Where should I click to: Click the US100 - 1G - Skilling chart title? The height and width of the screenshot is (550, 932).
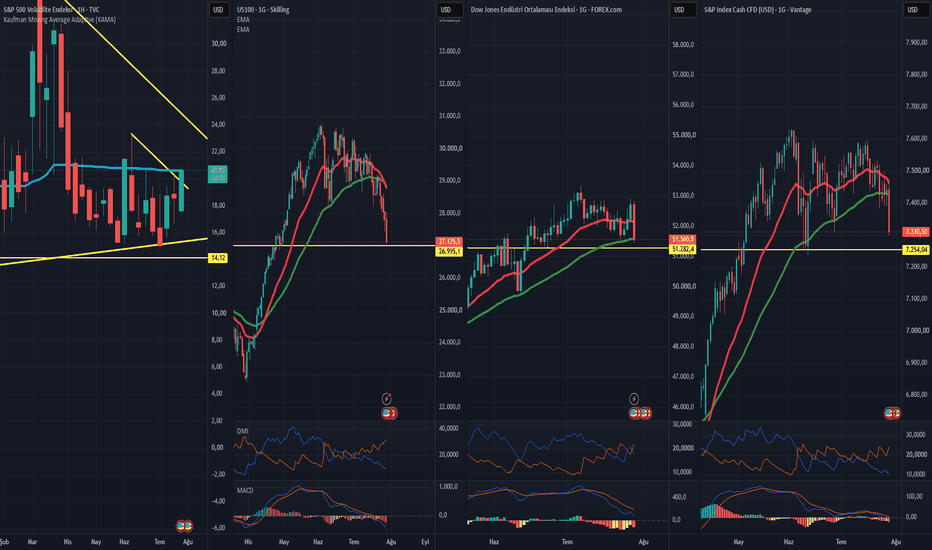tap(263, 10)
